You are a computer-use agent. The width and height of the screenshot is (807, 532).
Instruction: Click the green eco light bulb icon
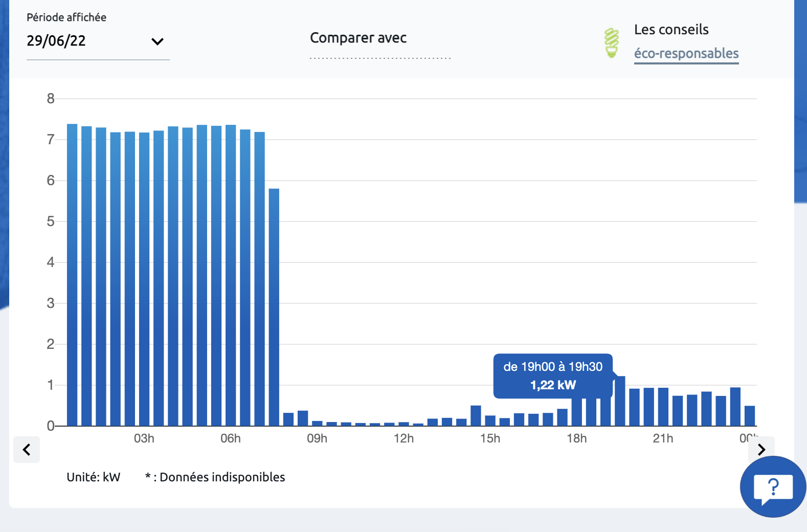612,43
